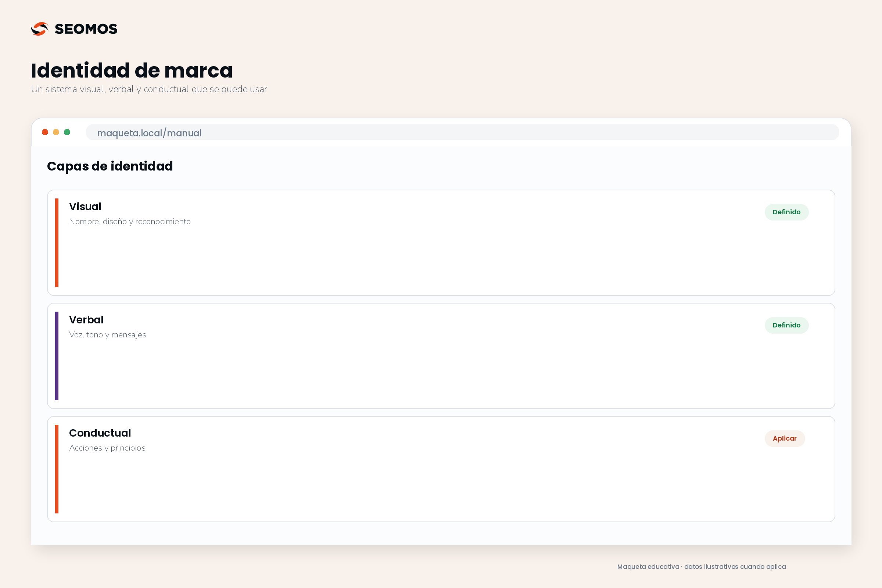Open the Visual layer card title
The image size is (882, 588).
[85, 207]
